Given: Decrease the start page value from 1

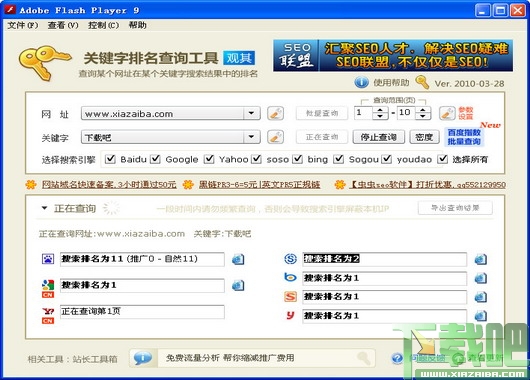Looking at the screenshot, I should coord(380,116).
